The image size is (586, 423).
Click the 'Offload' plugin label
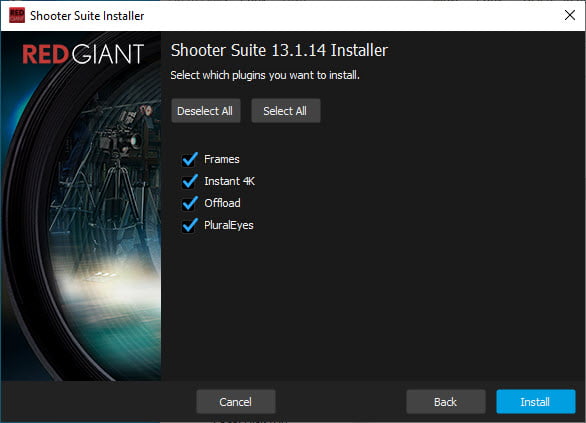(222, 203)
